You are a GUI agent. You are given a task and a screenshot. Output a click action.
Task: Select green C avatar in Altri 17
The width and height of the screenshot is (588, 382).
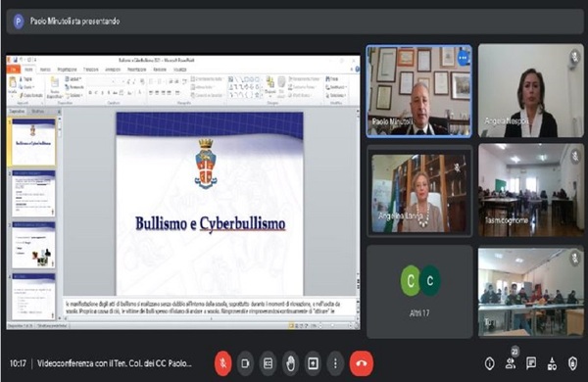[x=411, y=280]
